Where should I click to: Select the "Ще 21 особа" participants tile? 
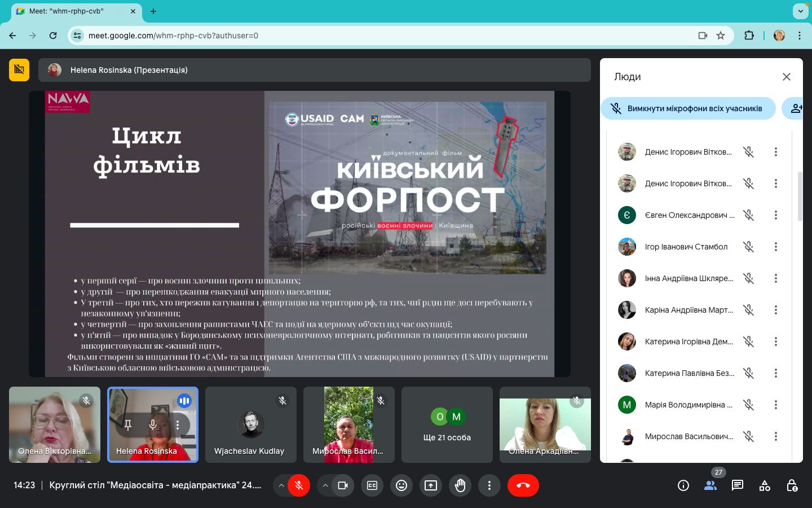[x=447, y=424]
